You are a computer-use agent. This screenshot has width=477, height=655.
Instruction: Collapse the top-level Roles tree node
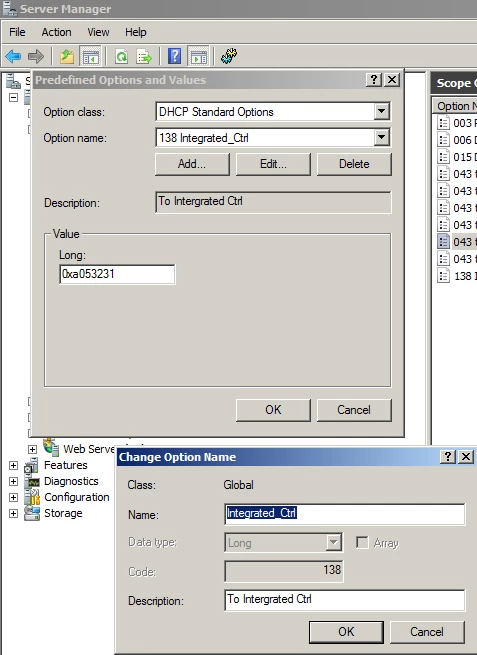(13, 98)
